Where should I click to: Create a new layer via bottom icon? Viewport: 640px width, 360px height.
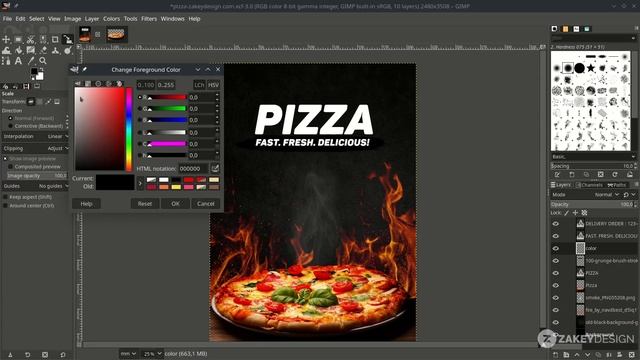556,355
